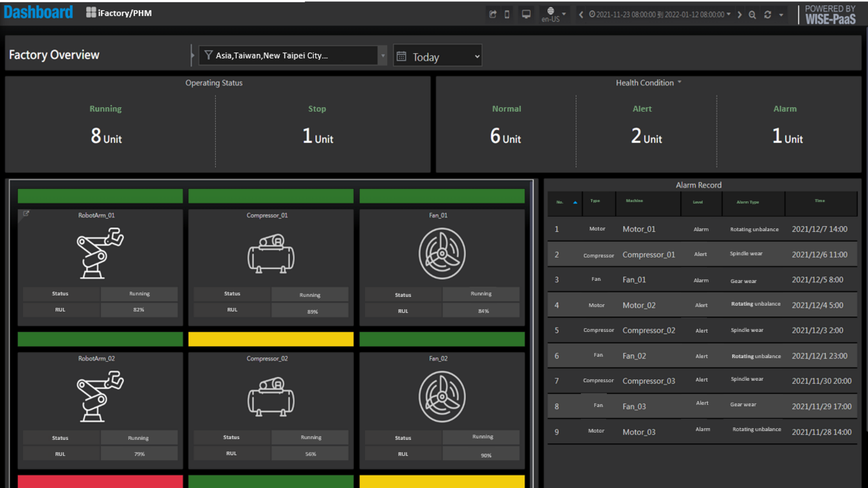Refresh the dashboard data
Viewport: 868px width, 488px height.
click(x=768, y=14)
